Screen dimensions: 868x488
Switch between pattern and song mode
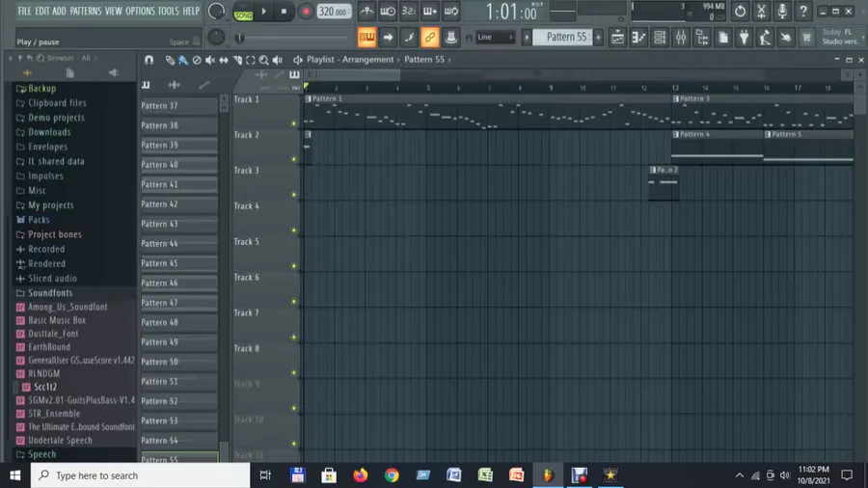pos(243,12)
